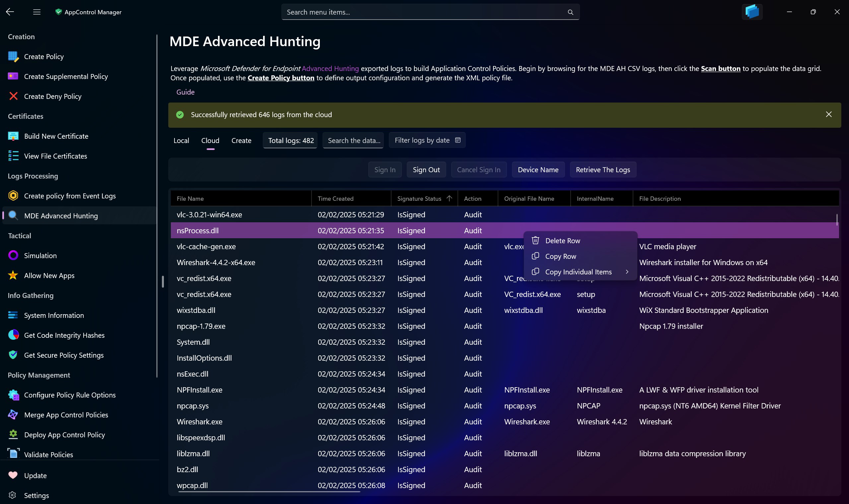Click the 'A LWF & WFP driver installation tool' cell

click(x=699, y=390)
